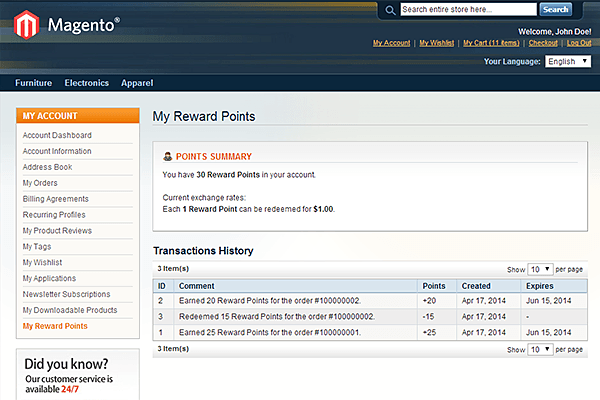Click the My Reward Points page title

204,116
